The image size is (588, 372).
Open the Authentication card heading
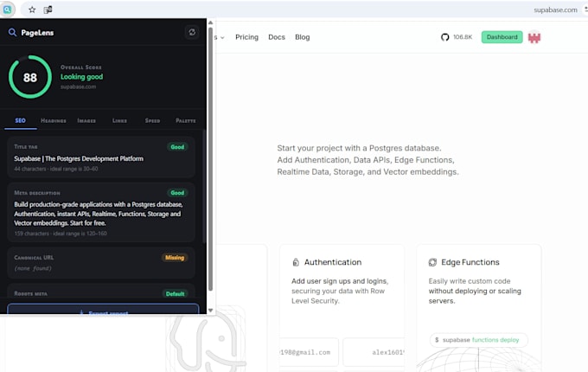(333, 262)
